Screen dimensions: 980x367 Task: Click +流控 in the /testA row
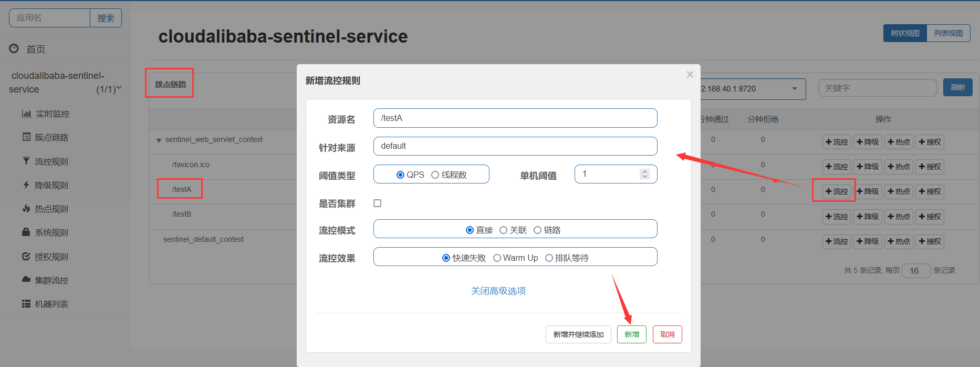click(x=837, y=191)
